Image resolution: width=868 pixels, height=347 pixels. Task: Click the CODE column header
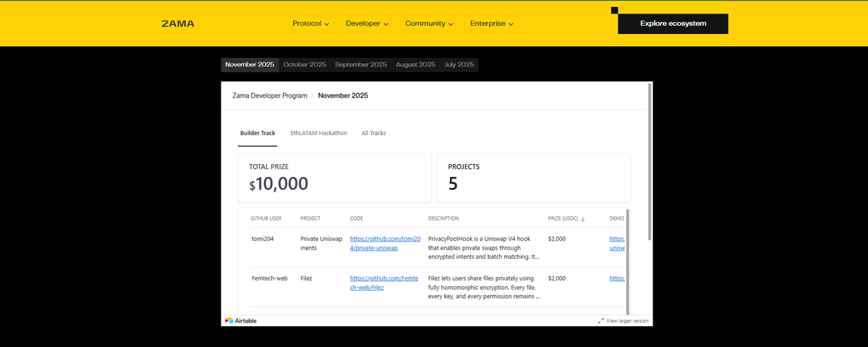(357, 218)
